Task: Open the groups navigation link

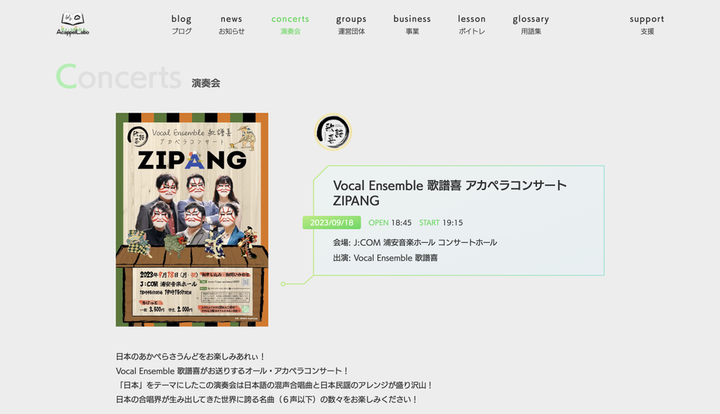Action: pyautogui.click(x=351, y=24)
